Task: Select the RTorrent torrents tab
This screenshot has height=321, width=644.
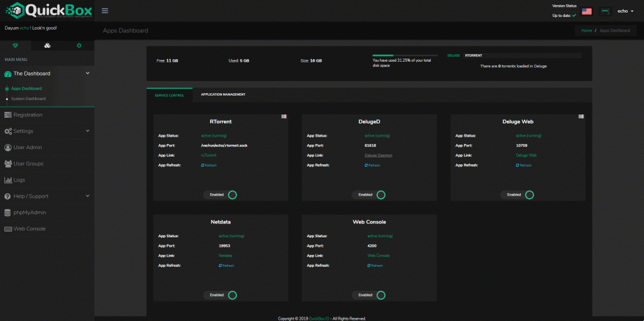Action: click(x=474, y=55)
